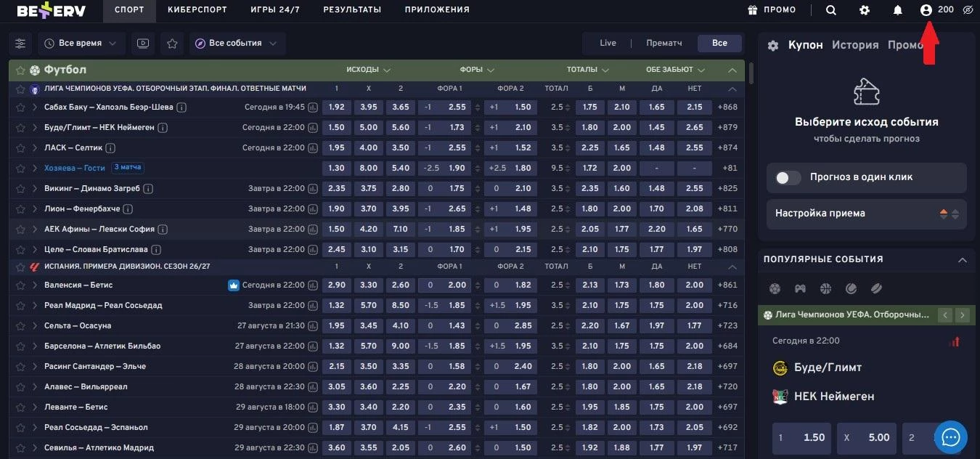This screenshot has height=459, width=980.
Task: Favorite entire Футбол section star
Action: (x=20, y=70)
